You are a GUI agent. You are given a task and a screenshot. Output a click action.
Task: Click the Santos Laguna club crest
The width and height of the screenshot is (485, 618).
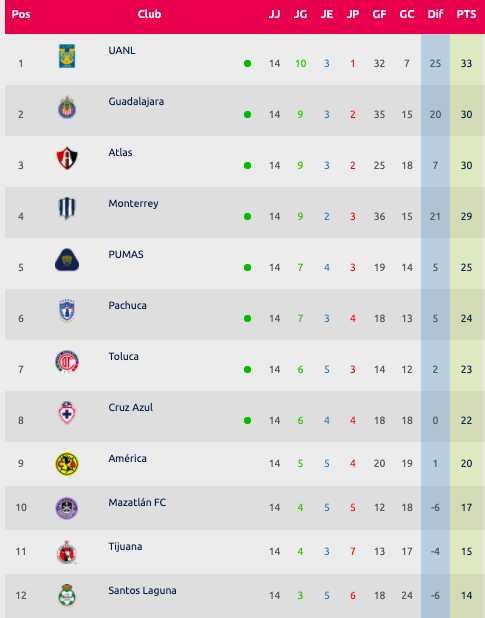click(x=67, y=596)
